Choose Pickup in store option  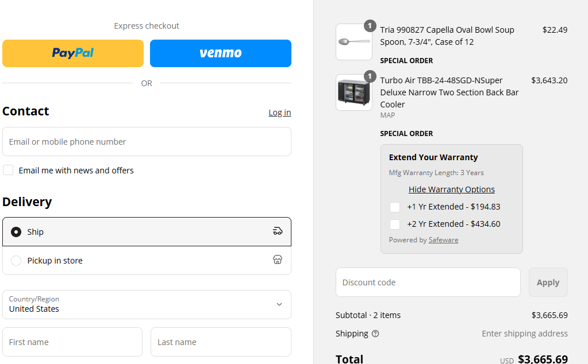[147, 260]
